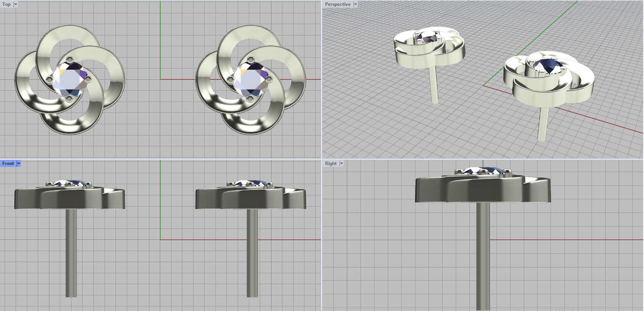
Task: Click the left earring post in Front view
Action: pos(71,254)
